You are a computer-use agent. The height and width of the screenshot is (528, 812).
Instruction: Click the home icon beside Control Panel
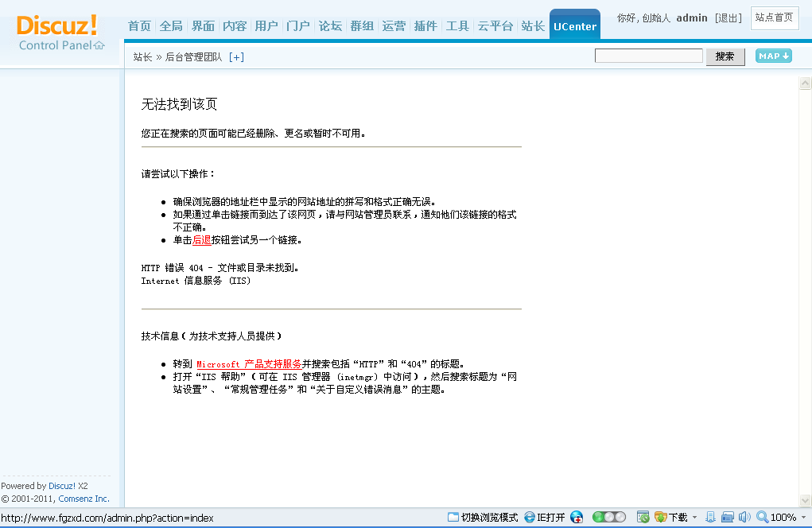pos(99,45)
